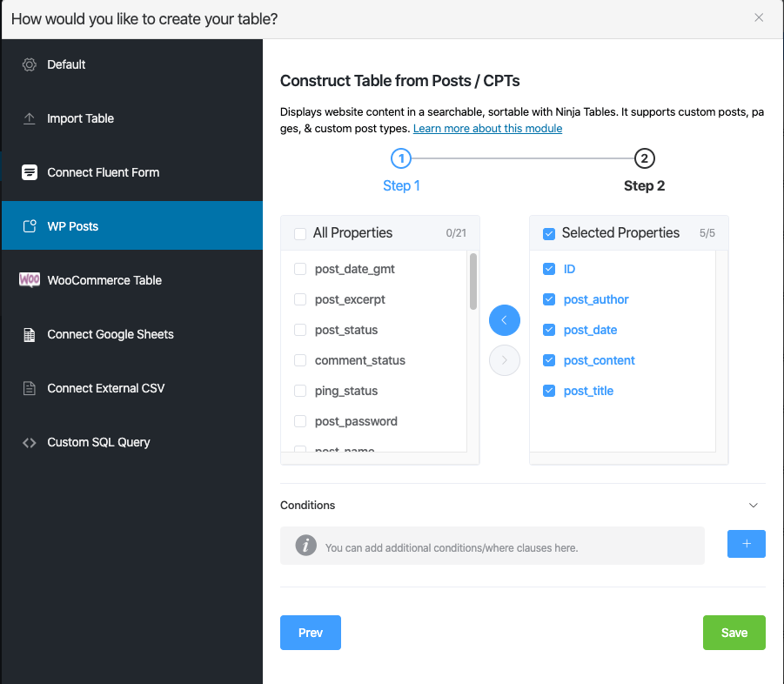Screen dimensions: 784x684
Task: Close the create table dialog
Action: pyautogui.click(x=759, y=17)
